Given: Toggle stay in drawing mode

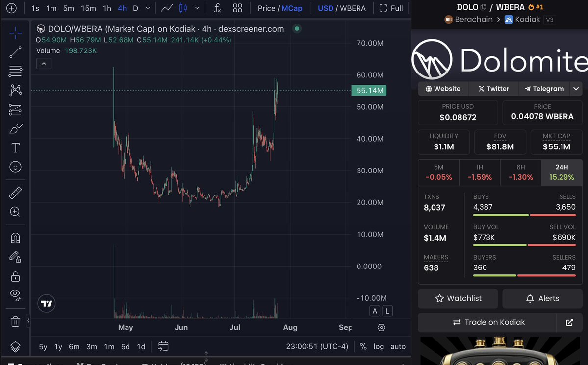Looking at the screenshot, I should (15, 257).
